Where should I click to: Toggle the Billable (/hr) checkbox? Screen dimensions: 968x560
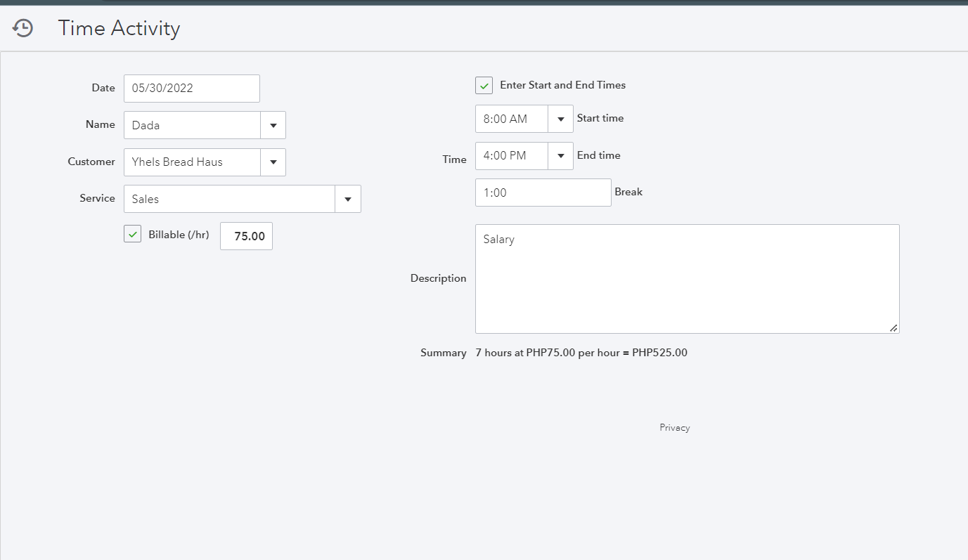point(132,234)
